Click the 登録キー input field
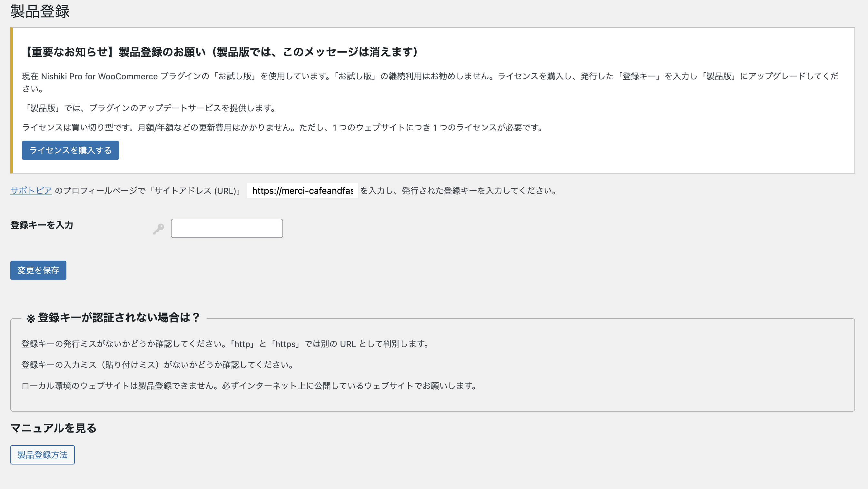 tap(227, 228)
